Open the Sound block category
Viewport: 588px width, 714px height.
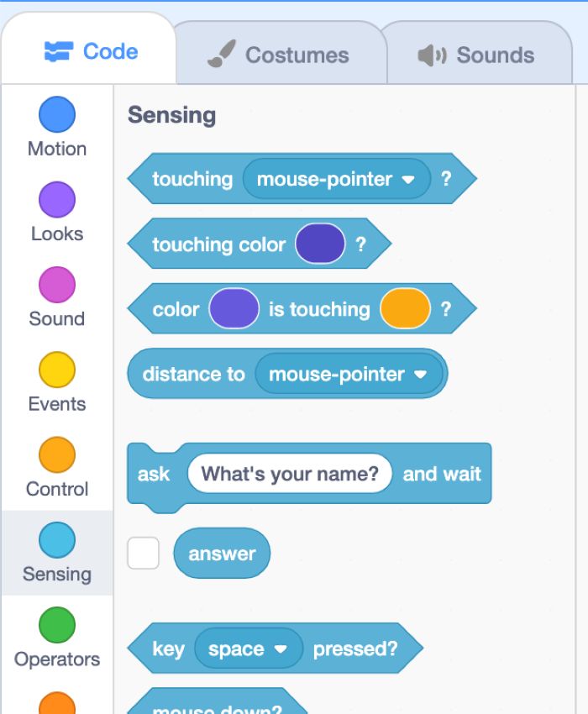click(x=57, y=285)
